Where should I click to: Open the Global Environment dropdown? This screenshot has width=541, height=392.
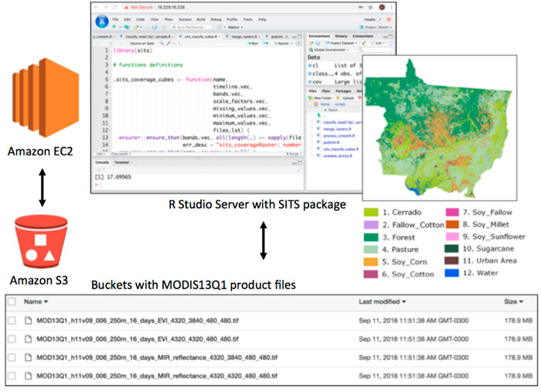pyautogui.click(x=328, y=49)
